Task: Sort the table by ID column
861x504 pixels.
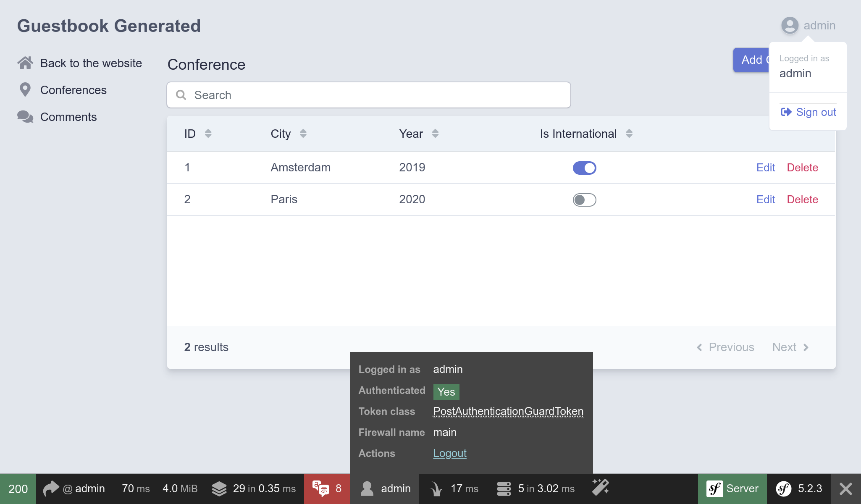Action: coord(197,134)
